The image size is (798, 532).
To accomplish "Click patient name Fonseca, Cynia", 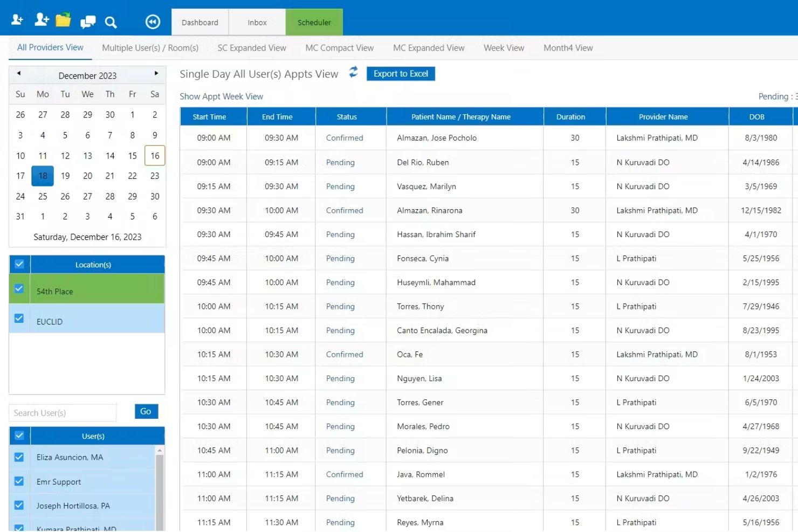I will pos(423,259).
